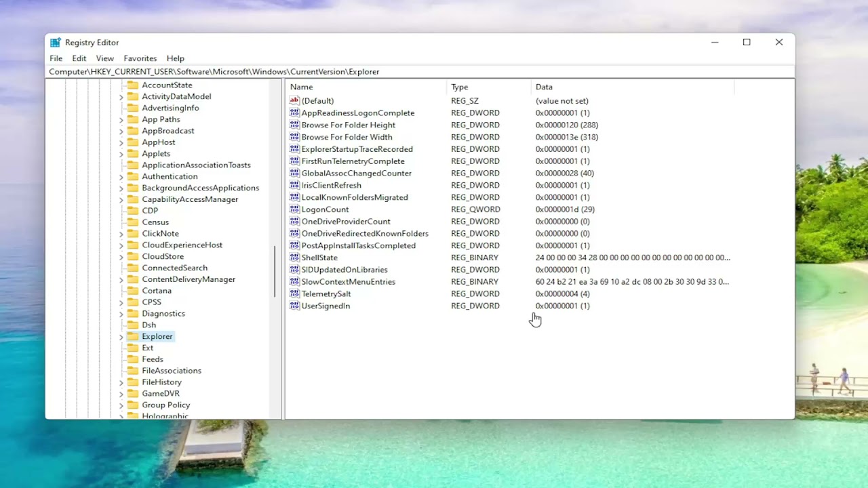Click the OneDriveProviderCount value icon

pyautogui.click(x=294, y=222)
